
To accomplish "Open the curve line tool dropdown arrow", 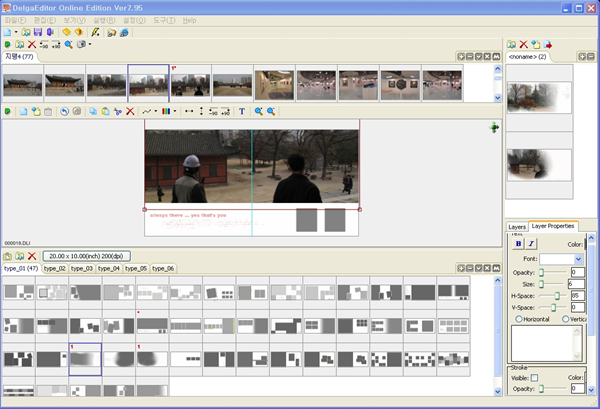I will pos(155,111).
